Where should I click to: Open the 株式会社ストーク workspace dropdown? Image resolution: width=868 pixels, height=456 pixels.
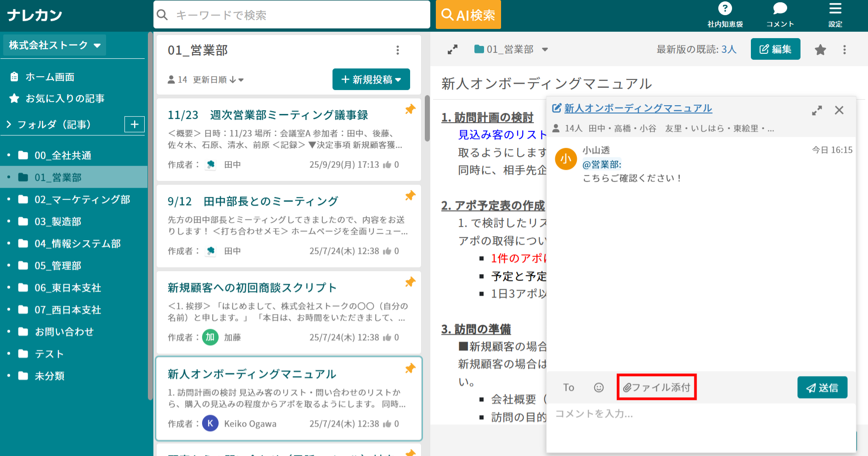point(54,45)
